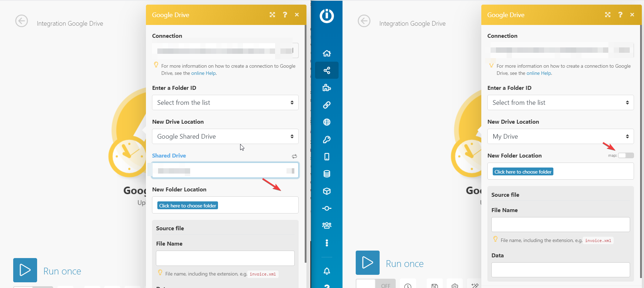Viewport: 644px width, 288px height.
Task: Focus File Name field in right dialog
Action: point(561,225)
